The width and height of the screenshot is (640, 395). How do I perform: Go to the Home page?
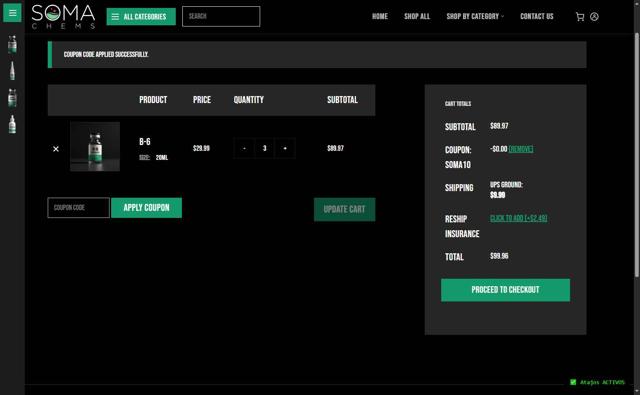pos(380,16)
